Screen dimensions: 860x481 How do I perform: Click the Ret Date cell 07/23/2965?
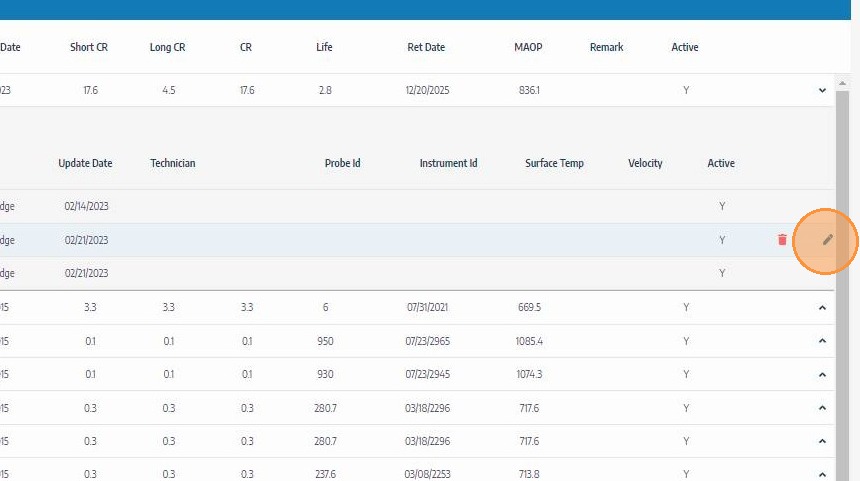tap(427, 341)
